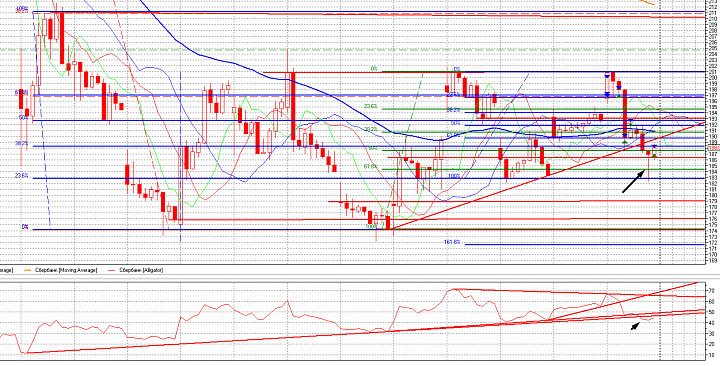Click the 0% Fibonacci label at left edge
Image resolution: width=720 pixels, height=366 pixels.
click(x=25, y=227)
